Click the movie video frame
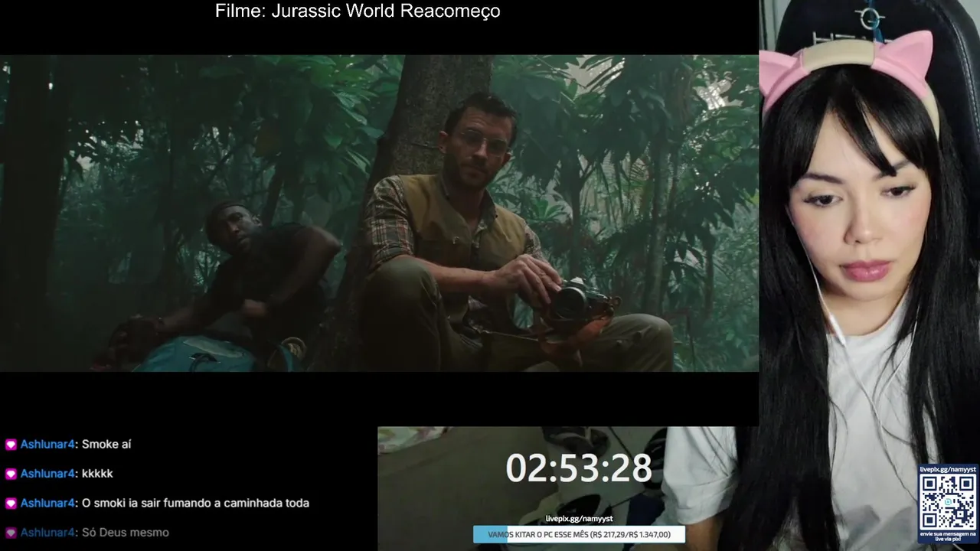 (x=379, y=213)
